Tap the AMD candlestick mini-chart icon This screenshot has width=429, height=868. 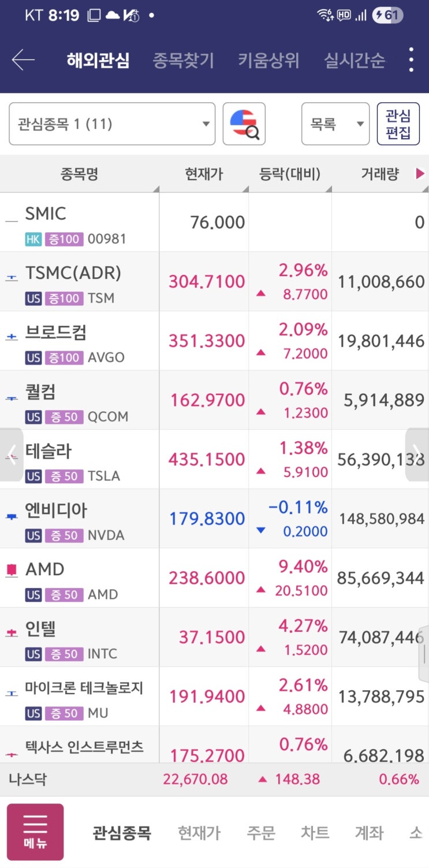[12, 571]
